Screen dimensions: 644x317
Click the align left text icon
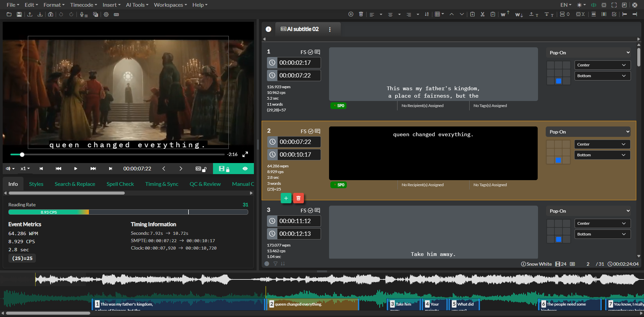372,14
